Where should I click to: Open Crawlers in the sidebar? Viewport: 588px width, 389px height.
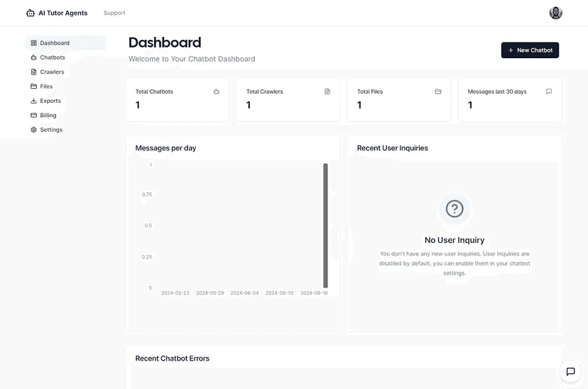[x=65, y=72]
